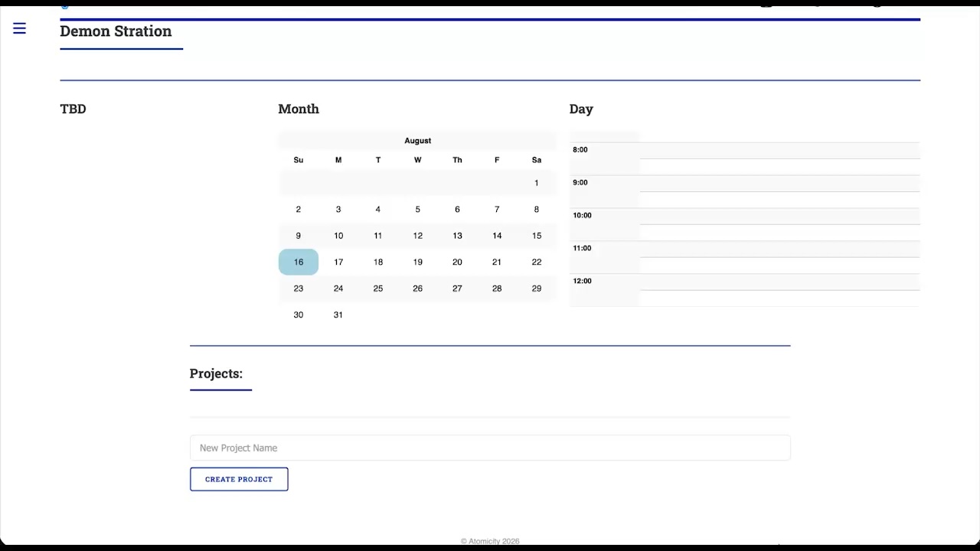Click the 11:00 time slot

click(744, 249)
